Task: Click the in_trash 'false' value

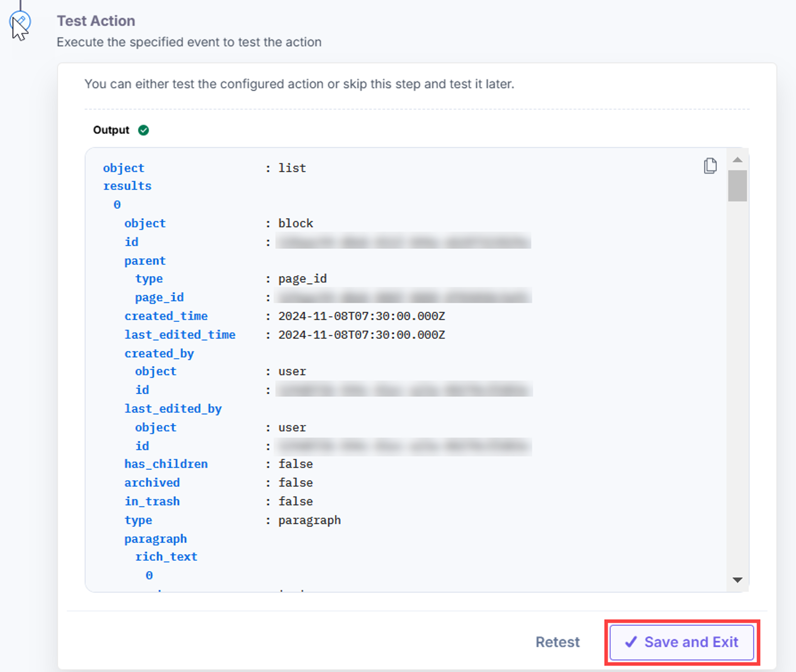Action: (x=296, y=501)
